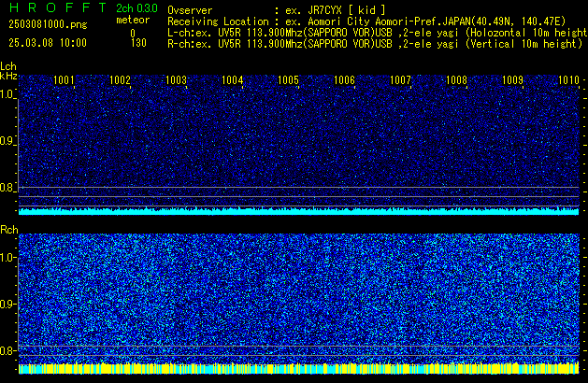The image size is (588, 383).
Task: Click the Lch 1.0 frequency axis label
Action: 7,94
